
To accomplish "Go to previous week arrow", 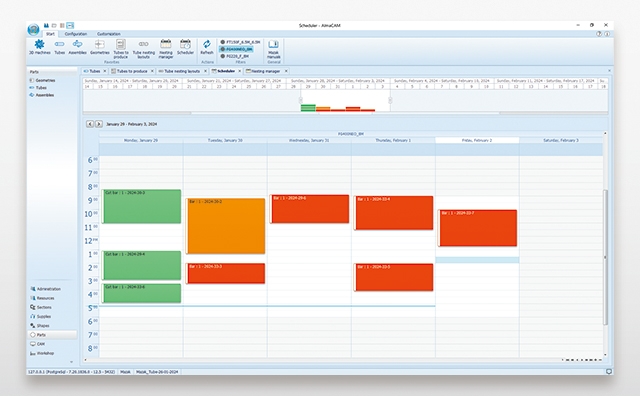I will (x=90, y=124).
